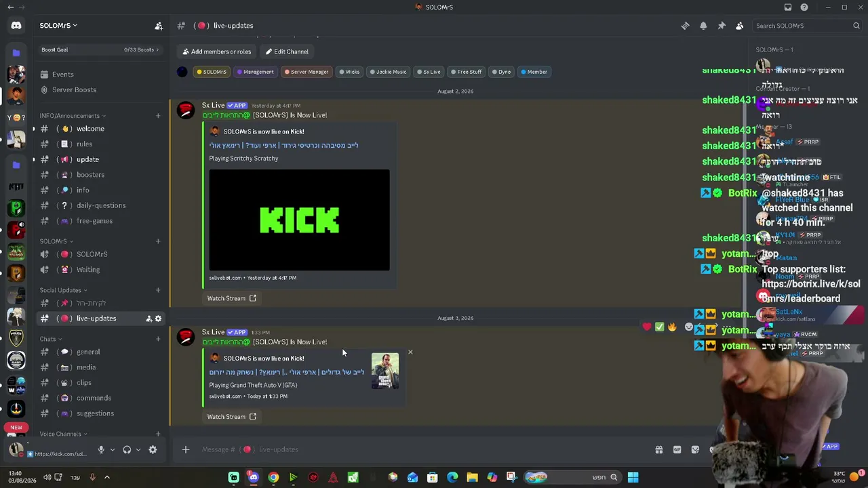The width and height of the screenshot is (868, 488).
Task: Collapse the Social Updates category
Action: (x=63, y=290)
